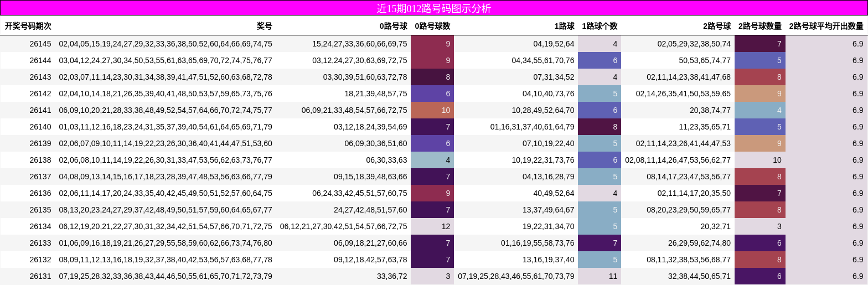
Task: Select period number 26131
Action: (x=40, y=276)
